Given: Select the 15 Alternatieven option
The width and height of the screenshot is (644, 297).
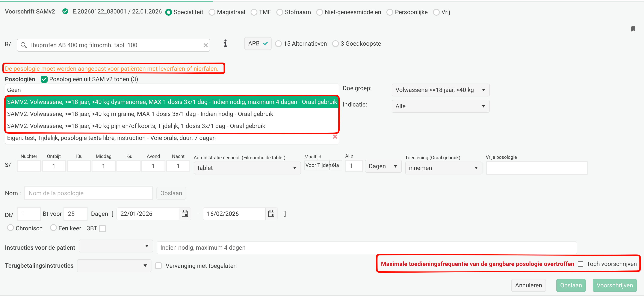Looking at the screenshot, I should pyautogui.click(x=278, y=44).
